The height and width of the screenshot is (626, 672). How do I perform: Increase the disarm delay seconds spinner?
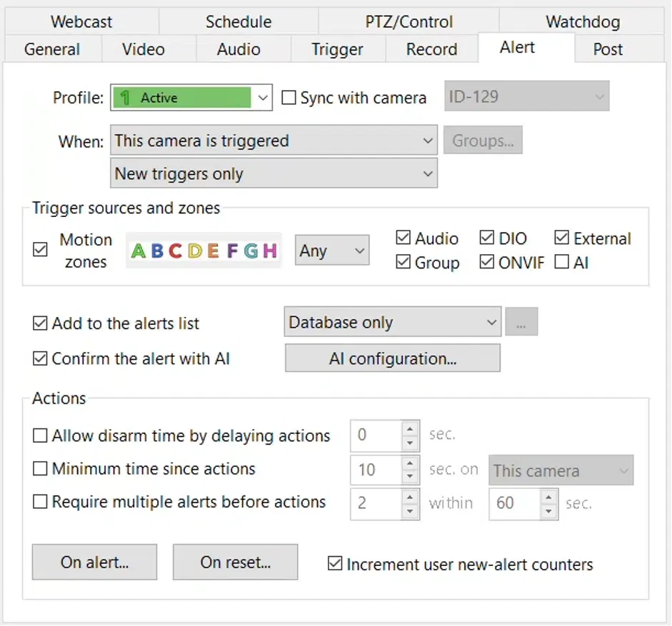pos(410,428)
